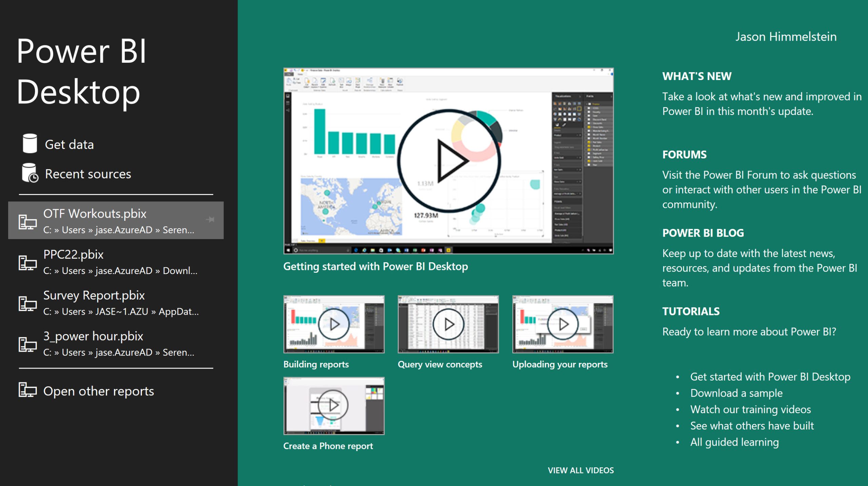
Task: Open the WHAT'S NEW heading link
Action: 697,76
